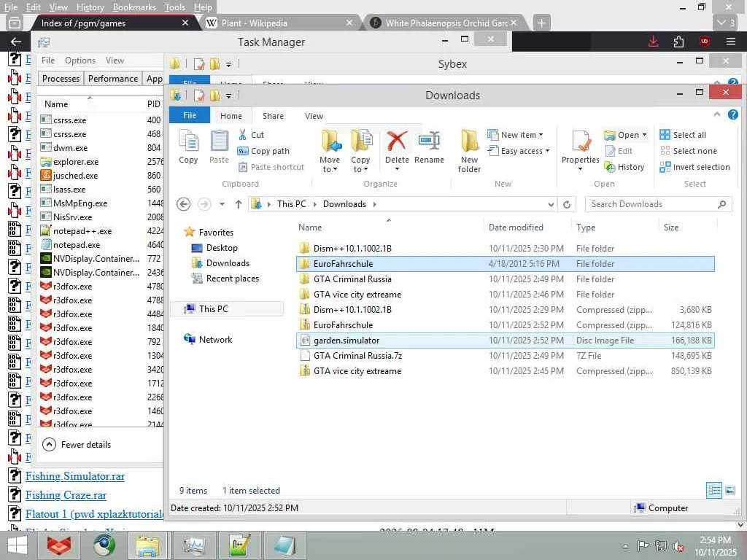Click Select none in the ribbon
Viewport: 747px width, 560px height.
tap(689, 151)
